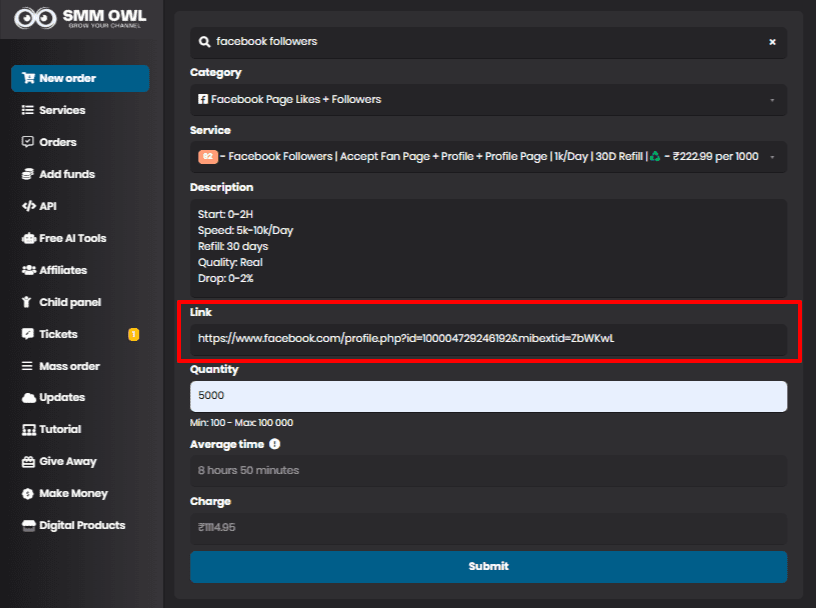Click the Free AI Tools robot icon
The width and height of the screenshot is (816, 608).
28,238
